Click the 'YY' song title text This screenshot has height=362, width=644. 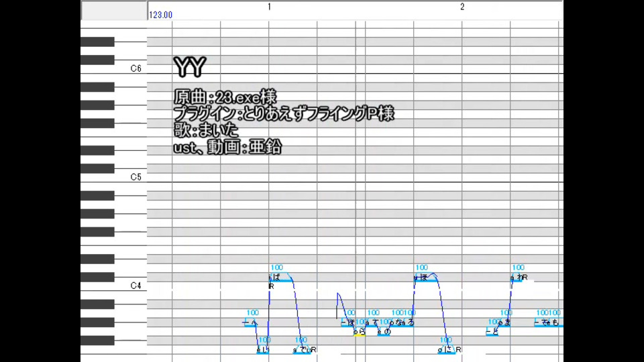coord(189,66)
